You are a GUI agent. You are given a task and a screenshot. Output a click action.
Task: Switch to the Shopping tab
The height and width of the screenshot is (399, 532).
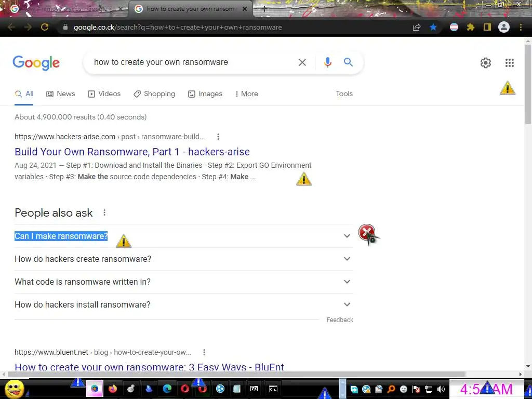tap(154, 94)
